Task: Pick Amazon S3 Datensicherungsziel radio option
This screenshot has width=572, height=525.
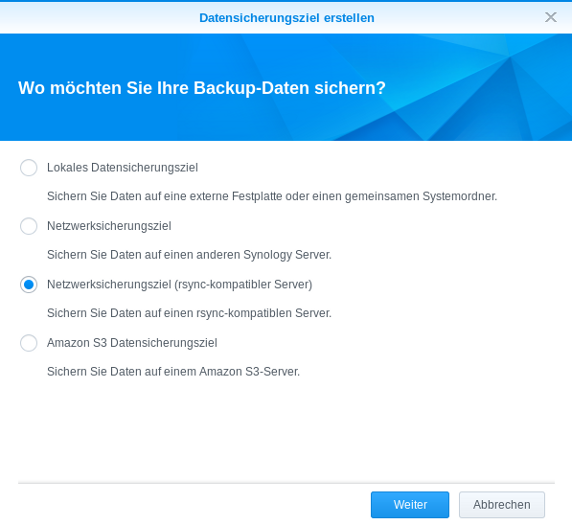Action: (x=28, y=343)
